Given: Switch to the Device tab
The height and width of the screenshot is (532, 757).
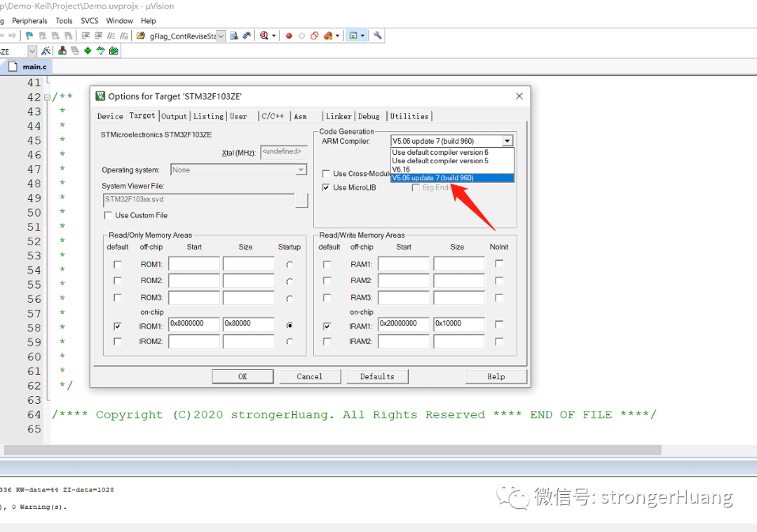Looking at the screenshot, I should 110,116.
